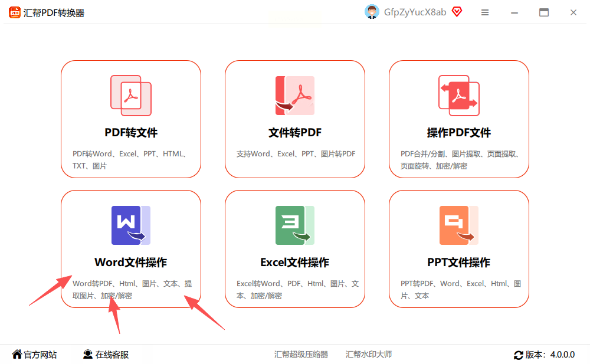Image resolution: width=590 pixels, height=364 pixels.
Task: Click the red VIP diamond badge
Action: pyautogui.click(x=457, y=12)
